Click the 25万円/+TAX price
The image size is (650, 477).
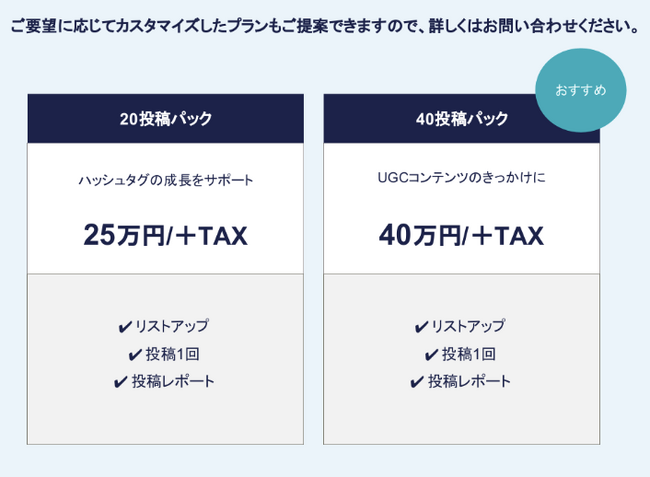(165, 236)
